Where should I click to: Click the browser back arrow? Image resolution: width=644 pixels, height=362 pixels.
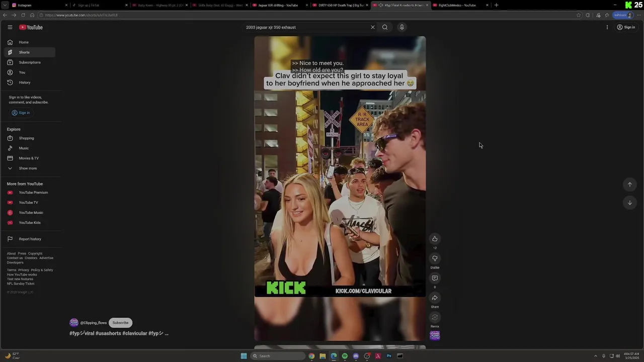pyautogui.click(x=5, y=15)
